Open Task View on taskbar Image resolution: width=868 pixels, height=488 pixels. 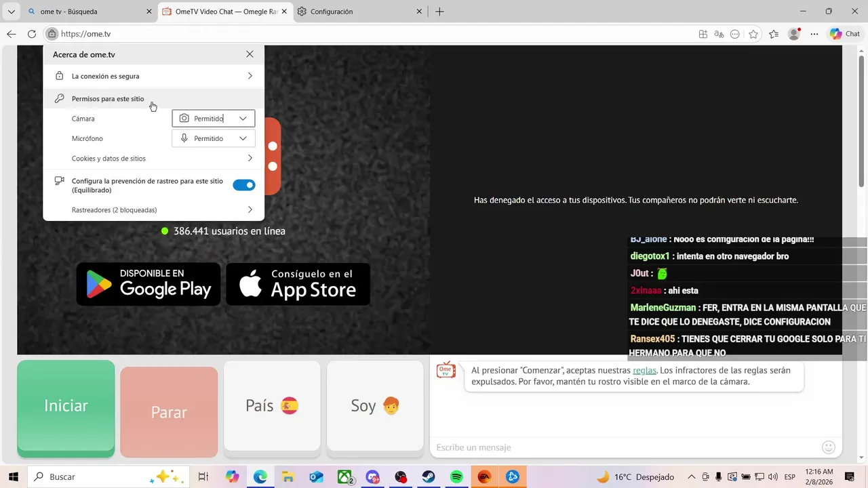click(x=203, y=477)
